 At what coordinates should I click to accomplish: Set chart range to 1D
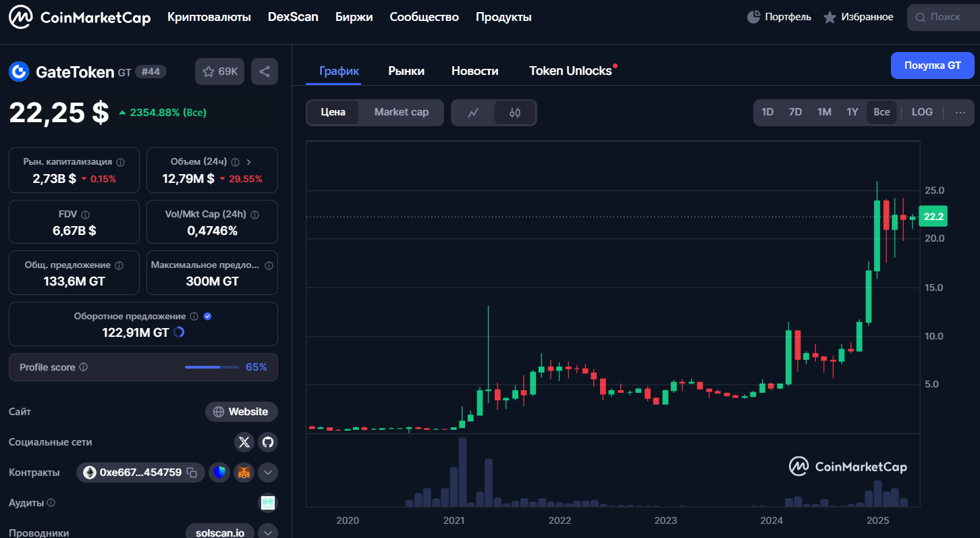tap(767, 112)
